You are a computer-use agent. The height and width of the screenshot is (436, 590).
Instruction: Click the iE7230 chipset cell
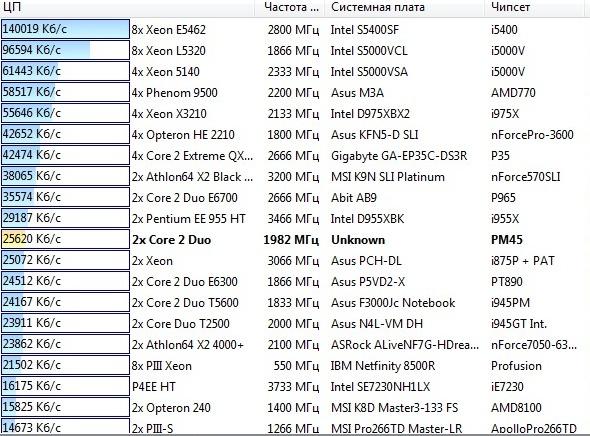tap(507, 387)
